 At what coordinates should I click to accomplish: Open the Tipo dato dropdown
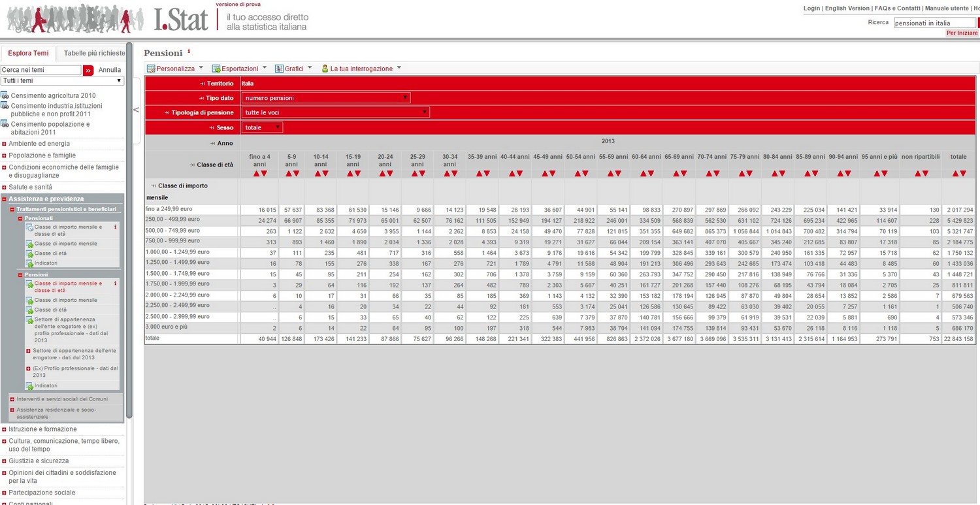[326, 98]
